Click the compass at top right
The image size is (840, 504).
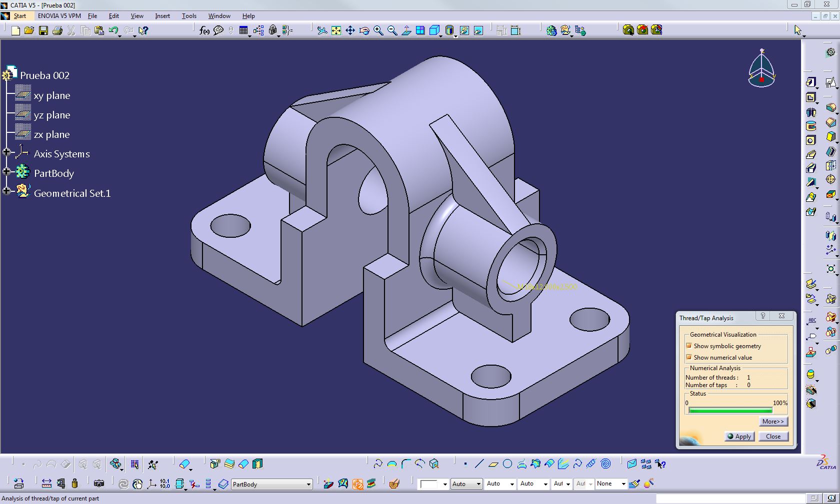761,68
